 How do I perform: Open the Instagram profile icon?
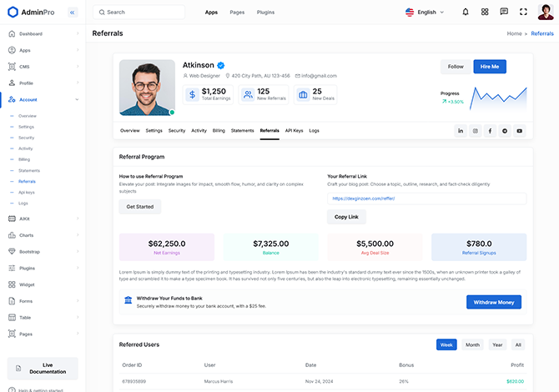point(476,131)
